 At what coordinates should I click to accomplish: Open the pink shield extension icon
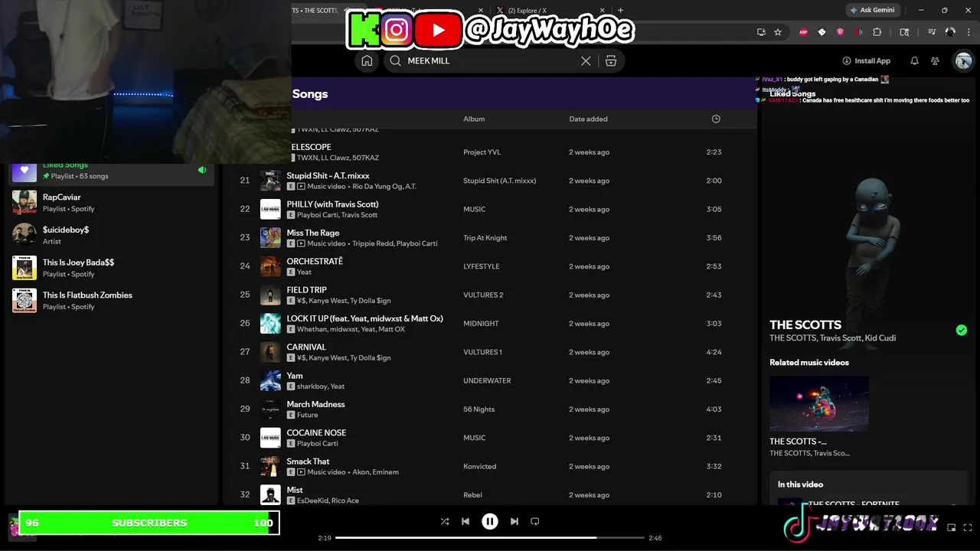coord(840,32)
